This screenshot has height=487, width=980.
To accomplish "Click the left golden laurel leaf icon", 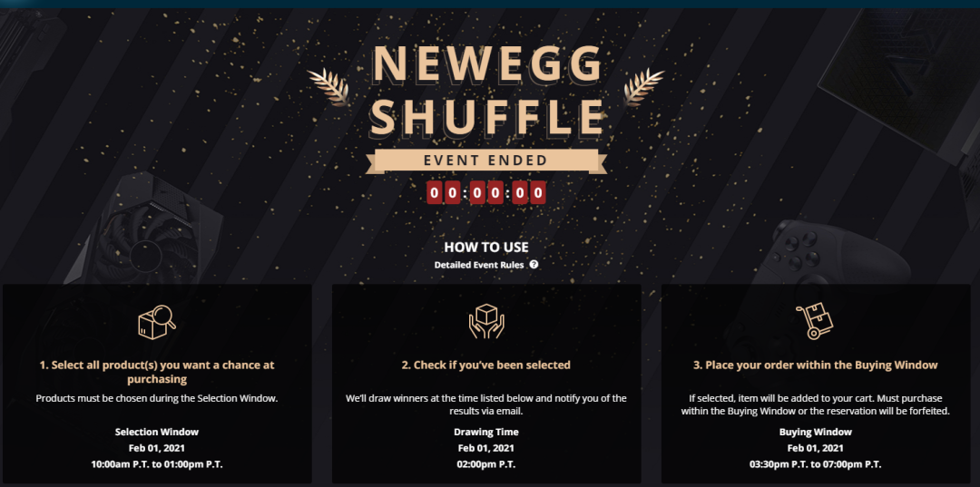I will click(328, 87).
